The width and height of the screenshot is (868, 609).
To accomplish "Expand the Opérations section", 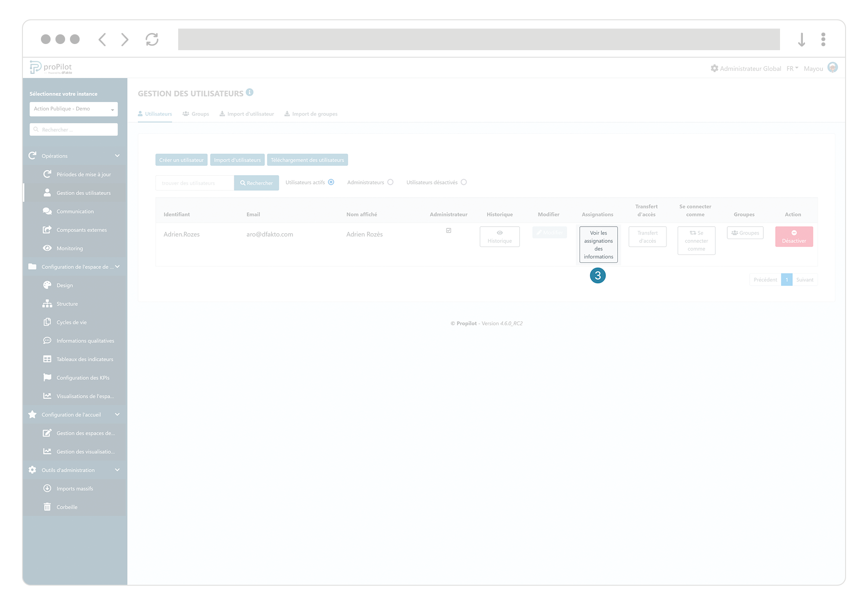I will click(117, 155).
